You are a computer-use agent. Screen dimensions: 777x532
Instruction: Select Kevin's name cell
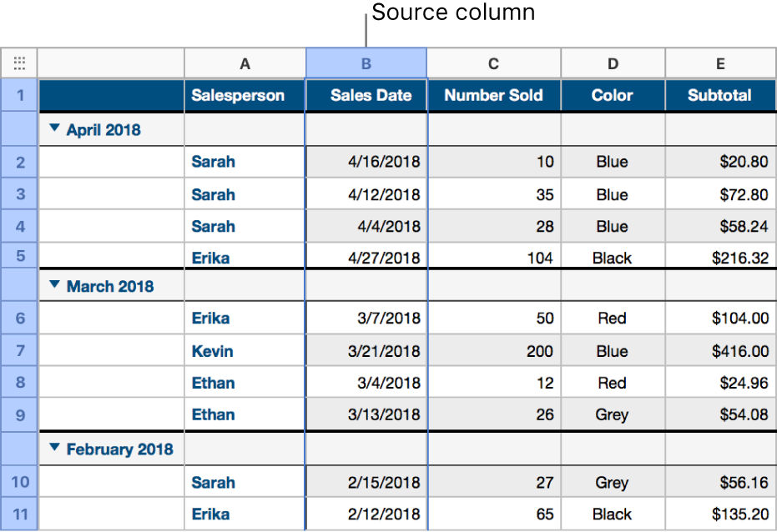tap(245, 351)
